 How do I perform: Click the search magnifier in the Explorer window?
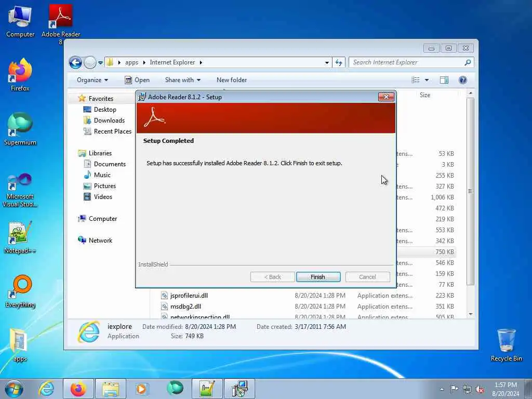[x=468, y=62]
